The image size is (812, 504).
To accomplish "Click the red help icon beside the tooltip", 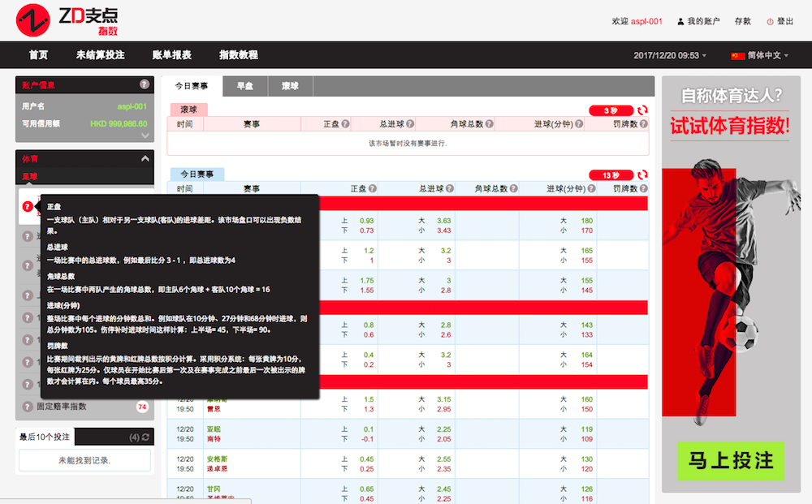I will tap(28, 206).
